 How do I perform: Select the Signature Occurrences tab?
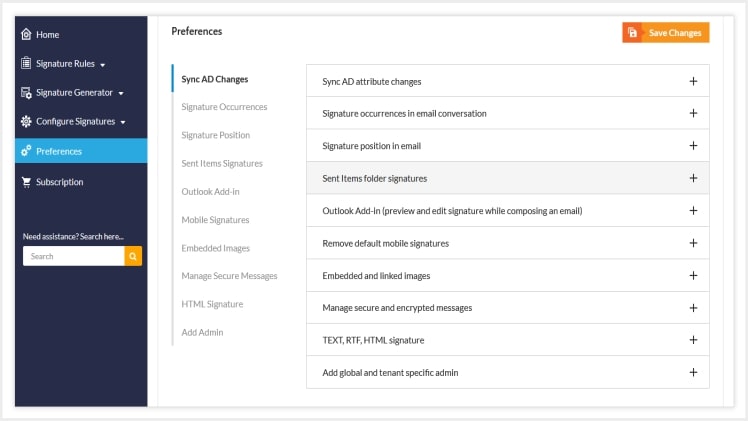(224, 107)
